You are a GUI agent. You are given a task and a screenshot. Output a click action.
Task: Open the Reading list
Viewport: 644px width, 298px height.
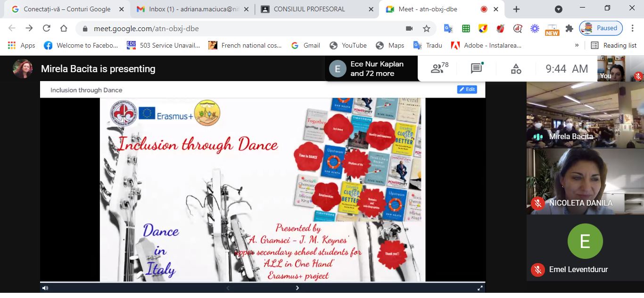tap(614, 45)
